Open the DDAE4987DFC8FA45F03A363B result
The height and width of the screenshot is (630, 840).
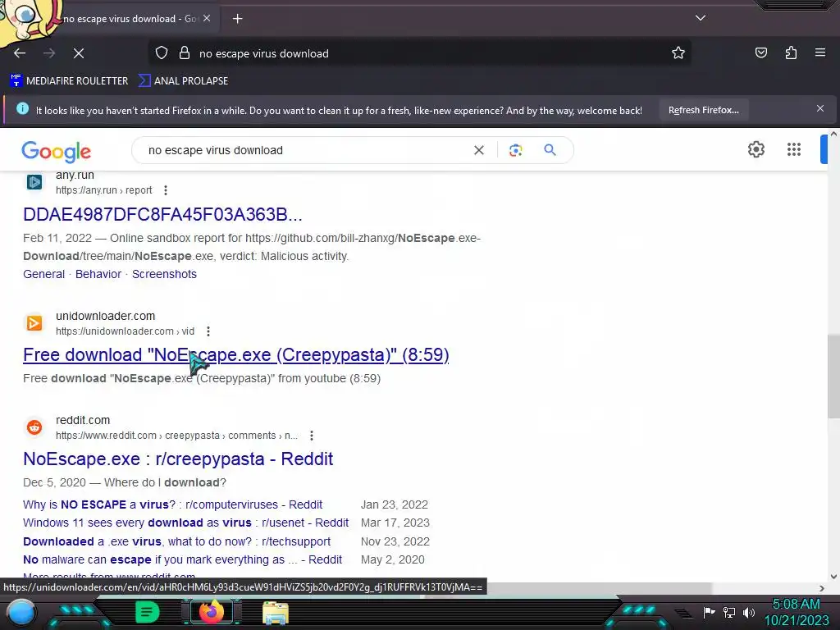[163, 214]
